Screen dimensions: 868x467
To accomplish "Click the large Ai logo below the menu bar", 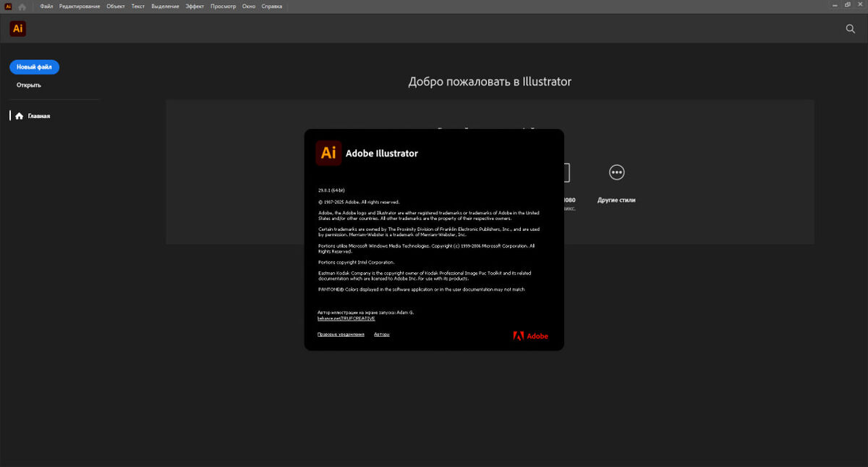I will click(18, 29).
